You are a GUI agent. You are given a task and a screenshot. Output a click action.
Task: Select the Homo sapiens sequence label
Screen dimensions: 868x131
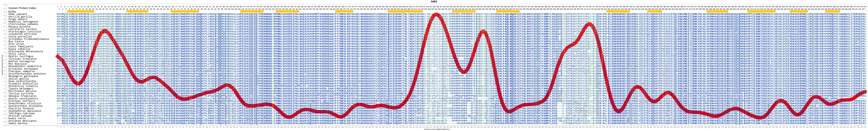[x=18, y=14]
